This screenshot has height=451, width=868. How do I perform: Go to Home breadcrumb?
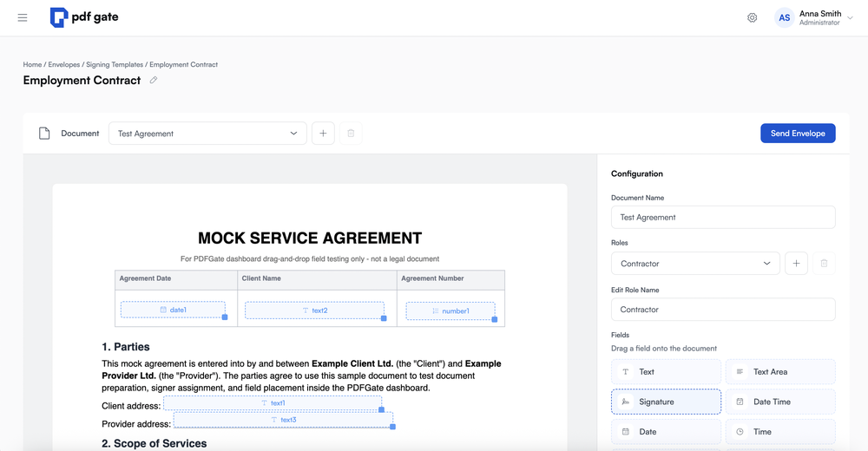tap(32, 65)
